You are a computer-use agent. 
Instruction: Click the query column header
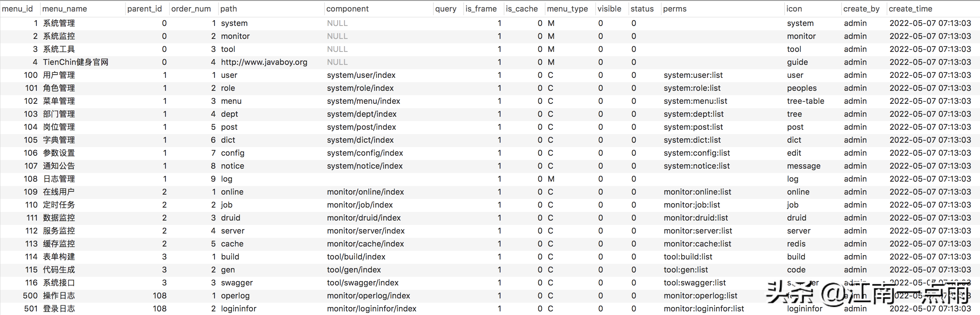446,9
